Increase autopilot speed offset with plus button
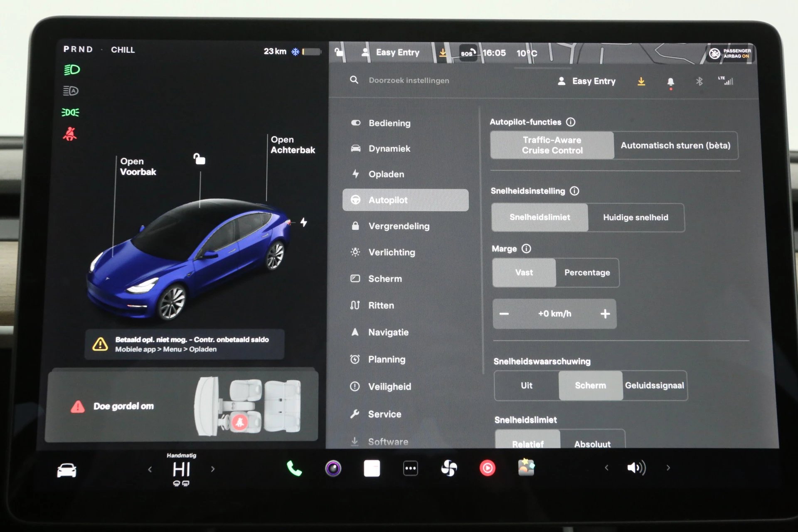The width and height of the screenshot is (798, 532). coord(605,313)
